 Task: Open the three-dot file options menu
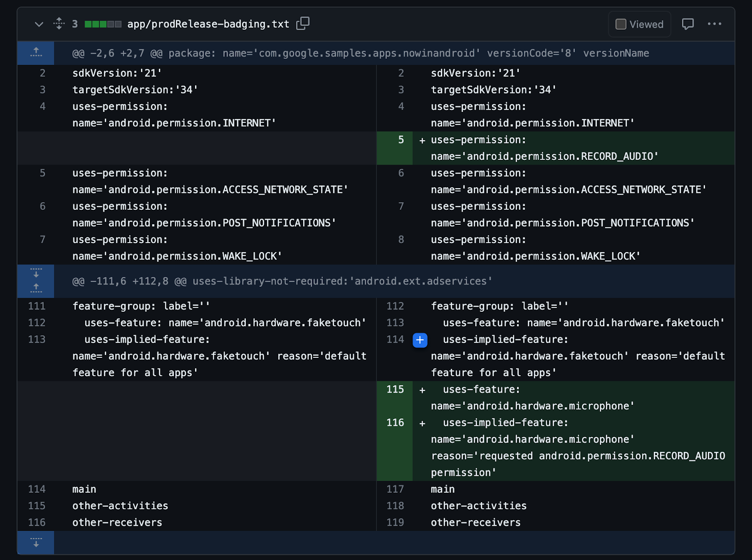click(714, 24)
